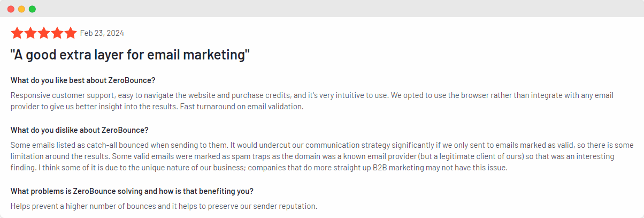The height and width of the screenshot is (218, 644).
Task: Click the 'What do you dislike' heading
Action: [x=79, y=130]
